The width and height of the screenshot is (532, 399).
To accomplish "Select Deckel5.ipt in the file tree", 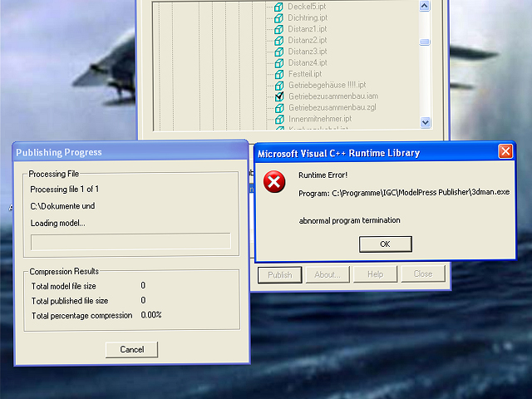I will pyautogui.click(x=307, y=7).
